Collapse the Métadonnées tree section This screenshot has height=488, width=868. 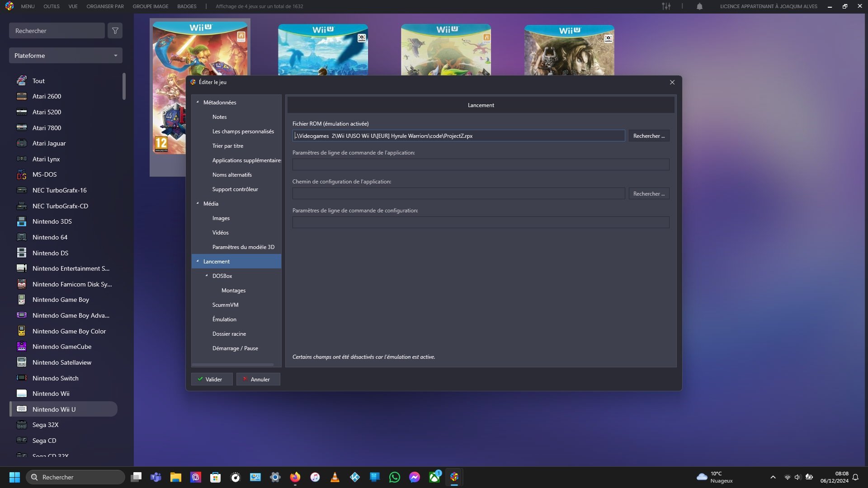[x=198, y=102]
